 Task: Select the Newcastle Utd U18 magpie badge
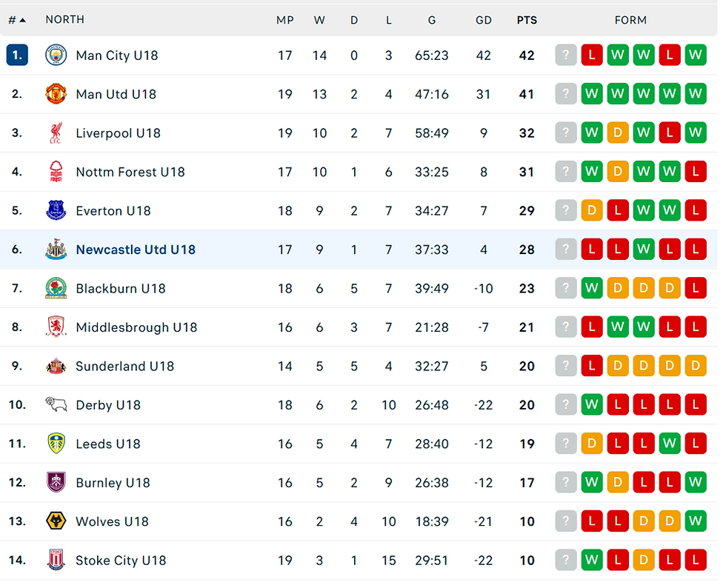coord(57,250)
